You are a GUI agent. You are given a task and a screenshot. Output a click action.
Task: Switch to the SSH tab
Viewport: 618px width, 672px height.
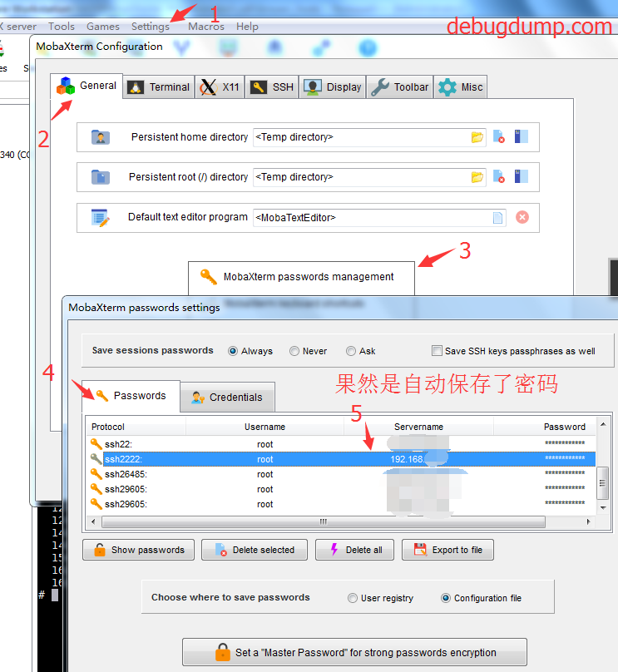click(272, 87)
